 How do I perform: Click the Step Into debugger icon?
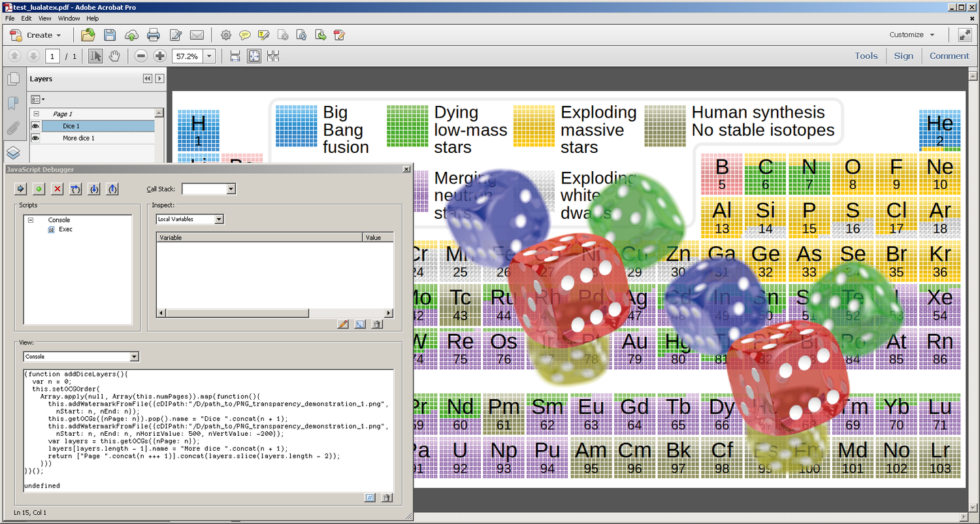pos(94,189)
